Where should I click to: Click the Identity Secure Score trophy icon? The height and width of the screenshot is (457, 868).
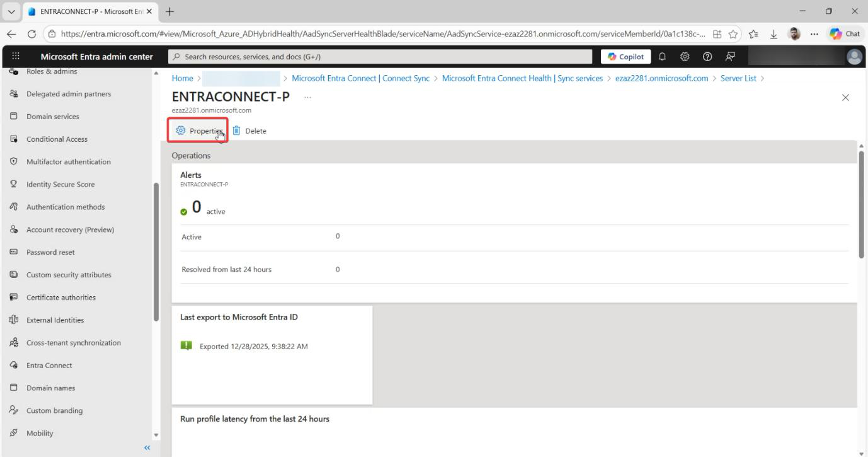click(13, 184)
